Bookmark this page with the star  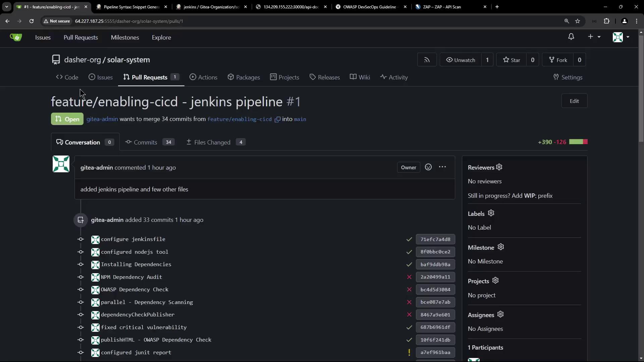pyautogui.click(x=578, y=21)
